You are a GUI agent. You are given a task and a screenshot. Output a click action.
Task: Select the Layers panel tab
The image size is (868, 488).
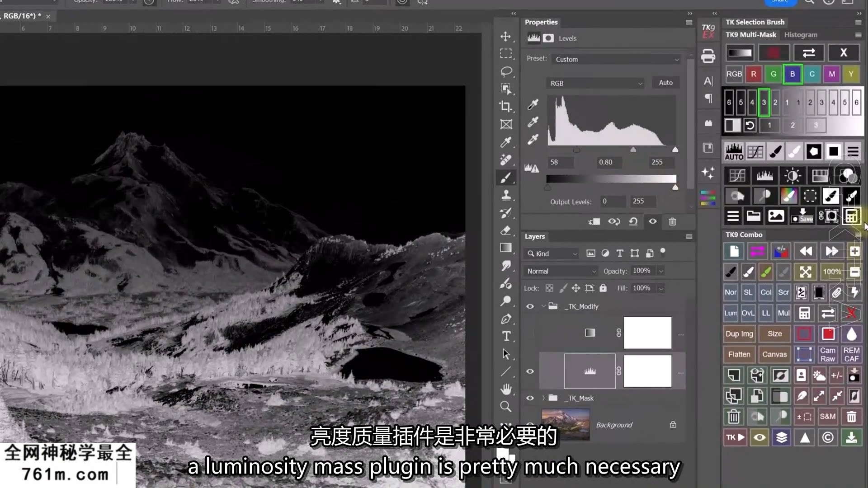[535, 236]
